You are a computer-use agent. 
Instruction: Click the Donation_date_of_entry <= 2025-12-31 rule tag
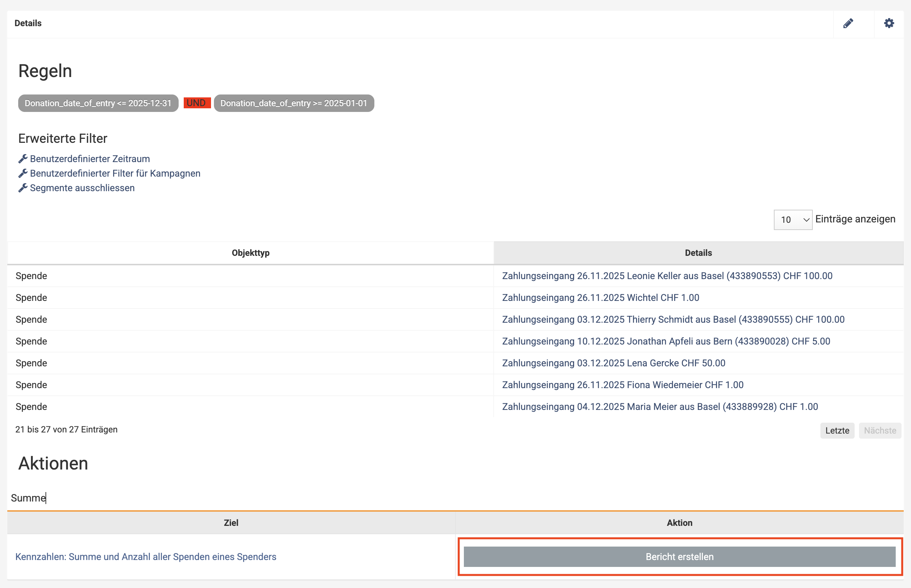[x=98, y=103]
